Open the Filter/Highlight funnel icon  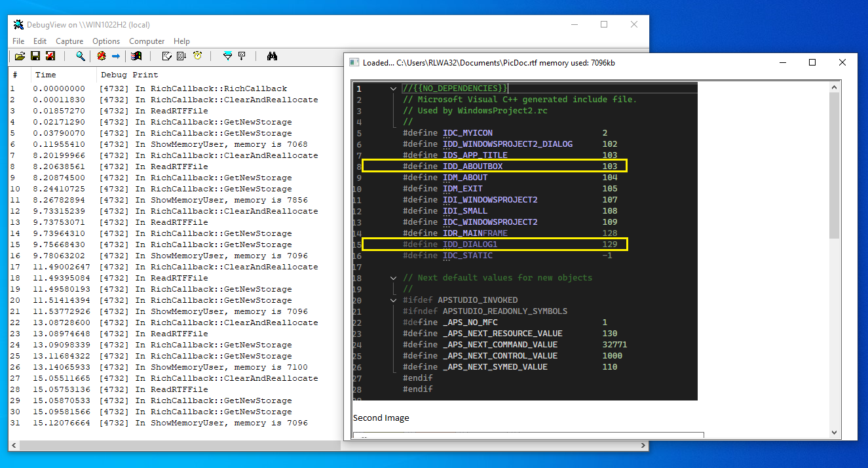(227, 56)
